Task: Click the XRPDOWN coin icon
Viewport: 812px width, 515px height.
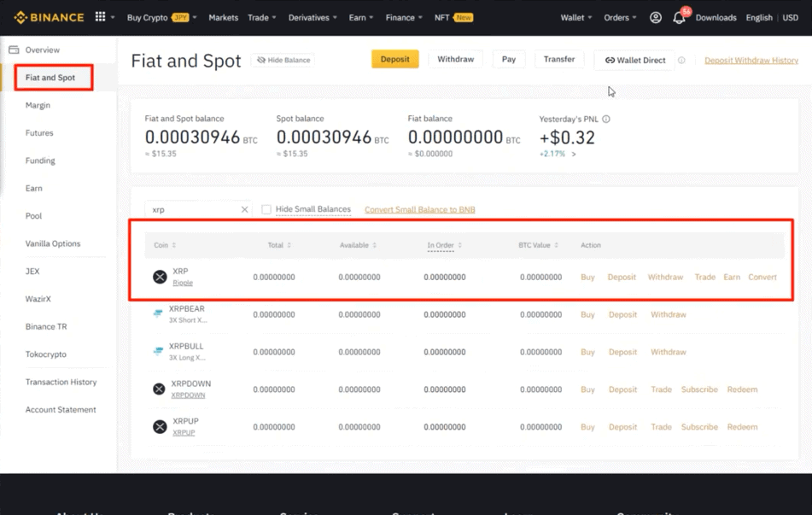Action: (159, 389)
